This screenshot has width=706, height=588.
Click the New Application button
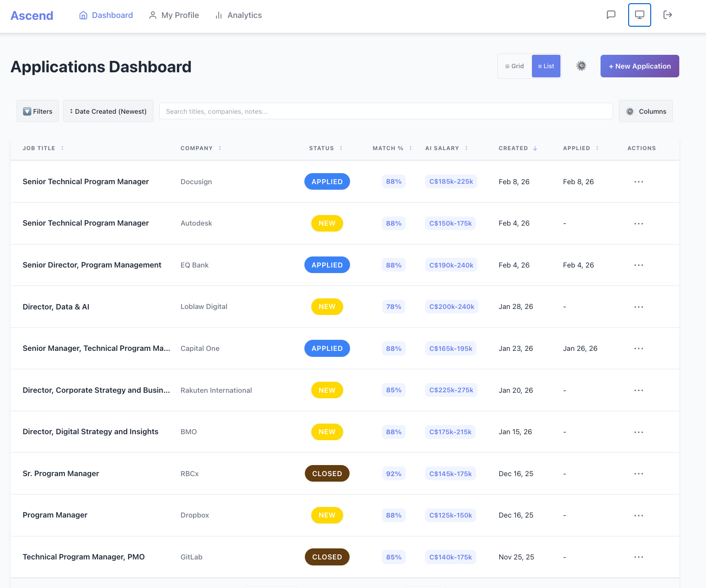pos(640,66)
